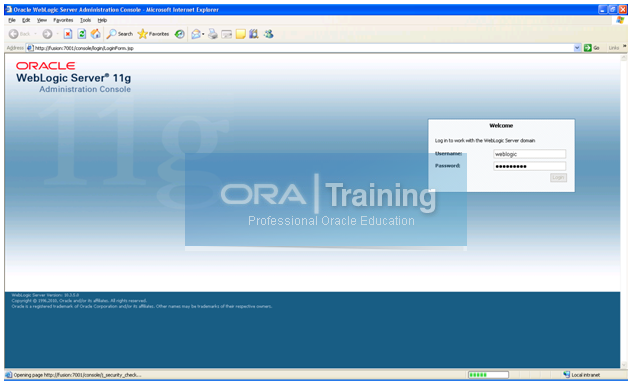
Task: Expand the address bar dropdown arrow
Action: pos(577,48)
